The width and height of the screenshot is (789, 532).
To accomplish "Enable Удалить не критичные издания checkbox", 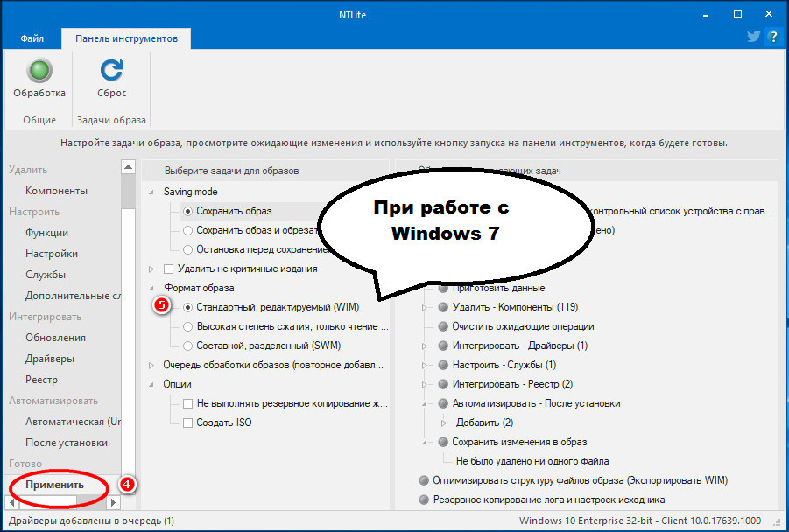I will click(x=168, y=269).
